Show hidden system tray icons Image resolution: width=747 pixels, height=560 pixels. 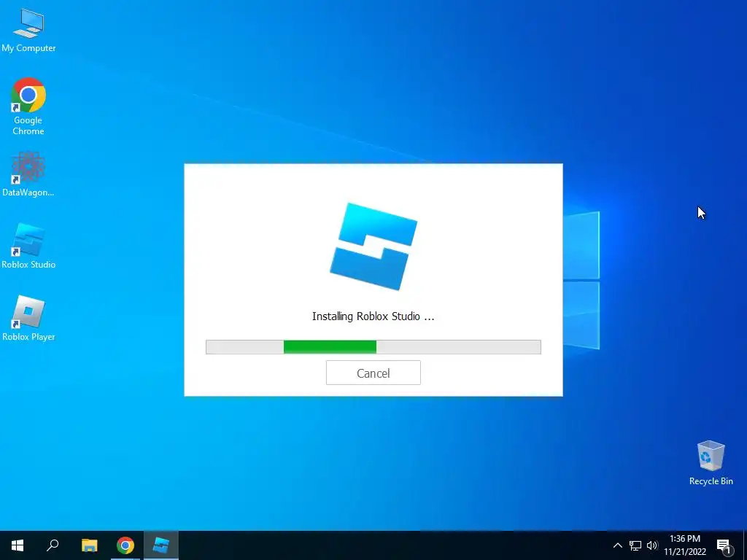[617, 545]
